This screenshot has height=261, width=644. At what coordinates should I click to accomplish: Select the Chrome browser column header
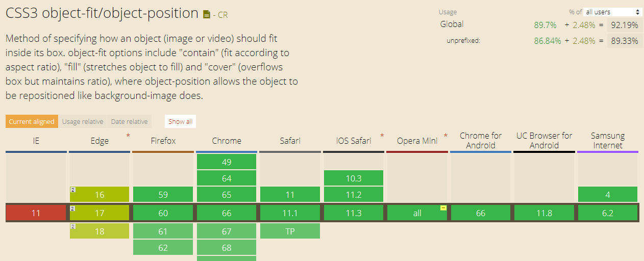coord(227,141)
